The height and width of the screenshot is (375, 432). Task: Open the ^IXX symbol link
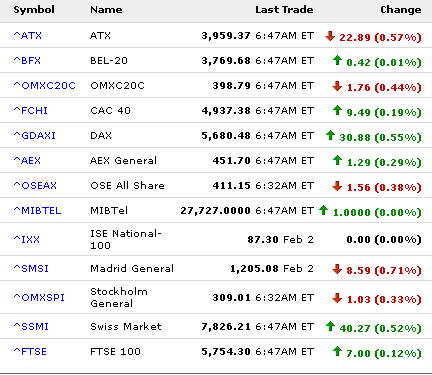[x=27, y=239]
